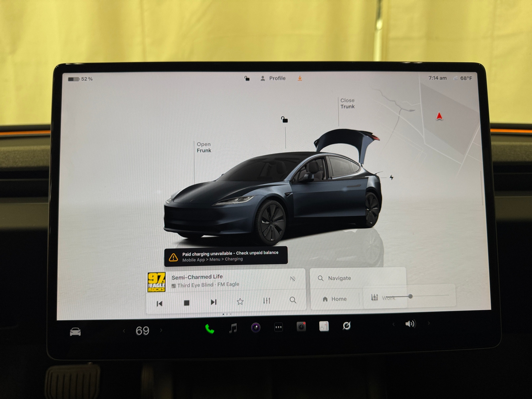Increase temperature with the right chevron
Viewport: 532px width, 399px height.
click(x=162, y=330)
